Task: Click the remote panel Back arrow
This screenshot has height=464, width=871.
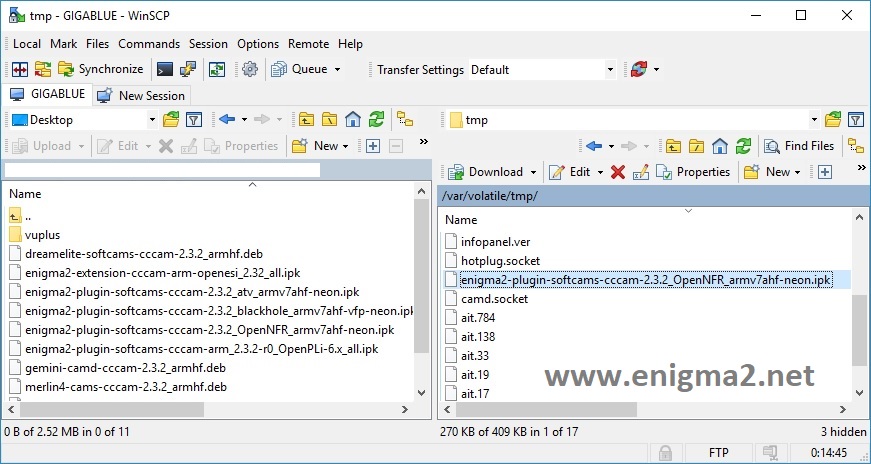Action: [x=594, y=146]
